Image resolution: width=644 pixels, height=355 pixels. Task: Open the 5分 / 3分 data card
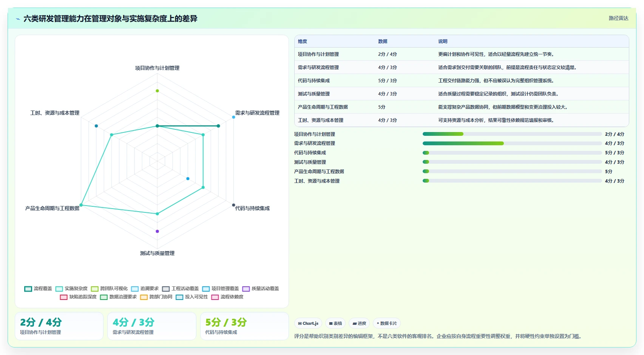(x=244, y=326)
